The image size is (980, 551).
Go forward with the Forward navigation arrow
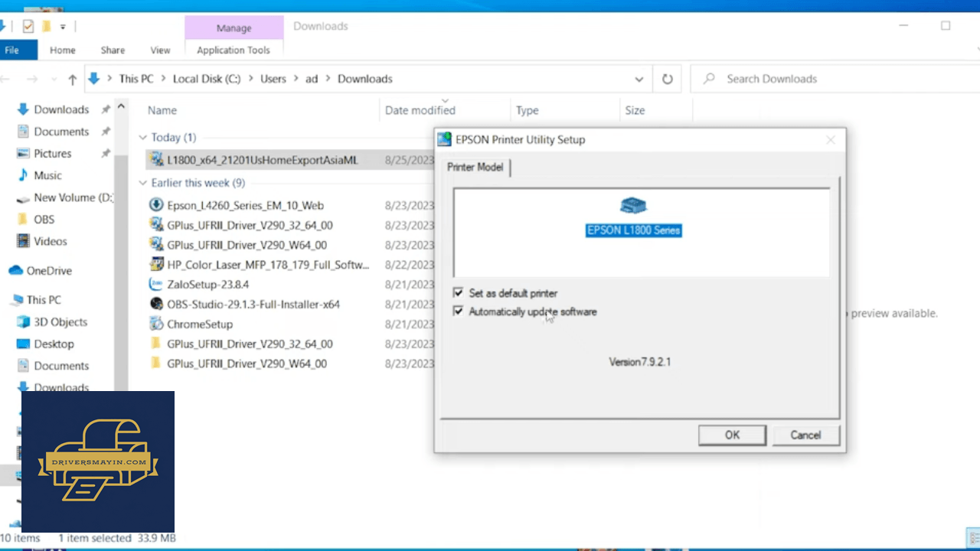tap(32, 79)
